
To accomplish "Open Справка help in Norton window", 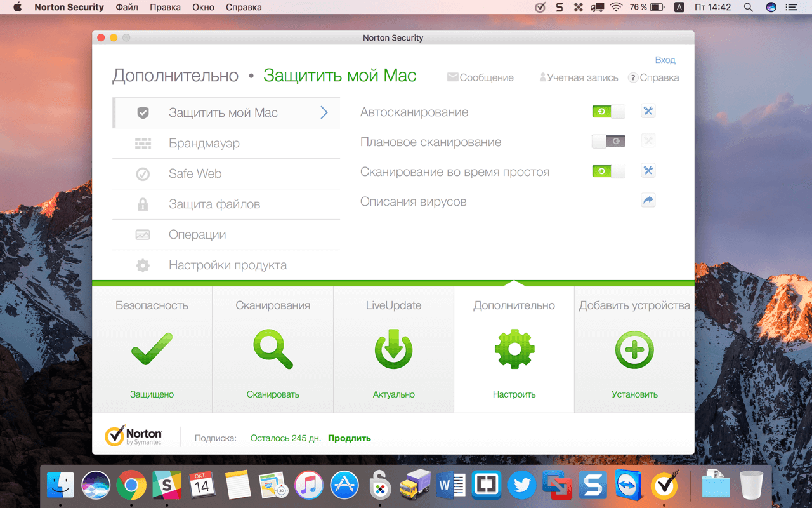I will pos(653,77).
